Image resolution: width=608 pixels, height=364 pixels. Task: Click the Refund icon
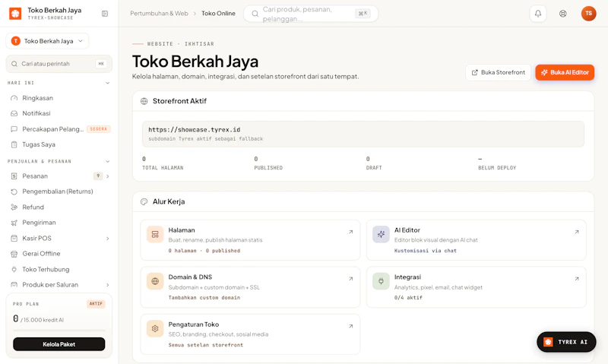click(14, 207)
